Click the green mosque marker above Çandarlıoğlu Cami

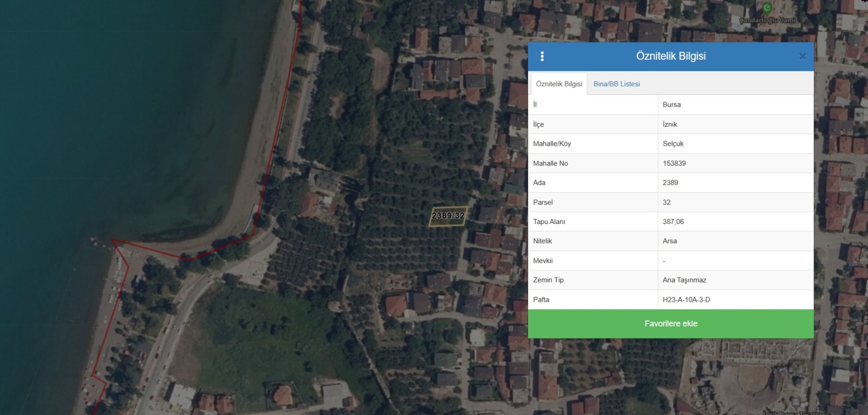[767, 8]
